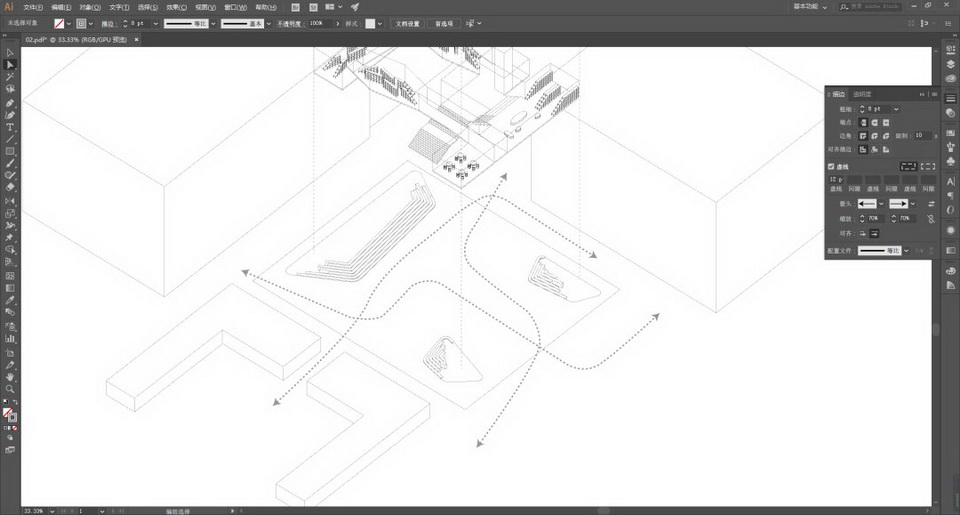
Task: Align stroke to center icon
Action: pos(863,149)
